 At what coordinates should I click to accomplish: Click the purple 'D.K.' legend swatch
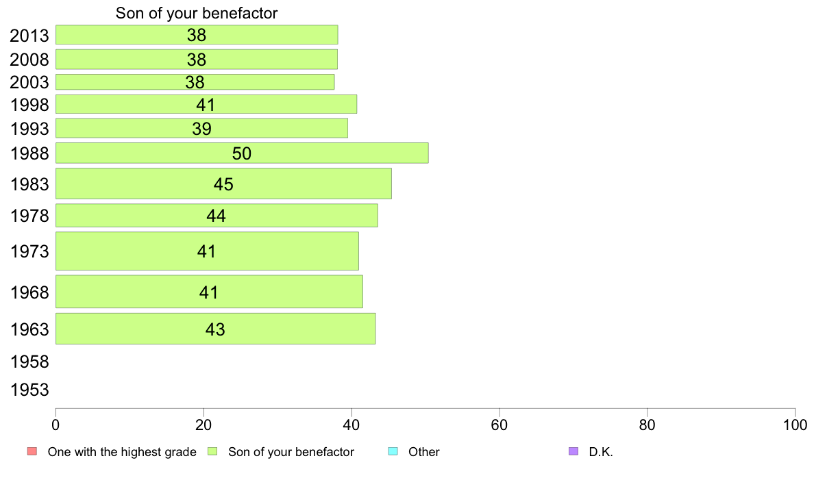(x=573, y=451)
